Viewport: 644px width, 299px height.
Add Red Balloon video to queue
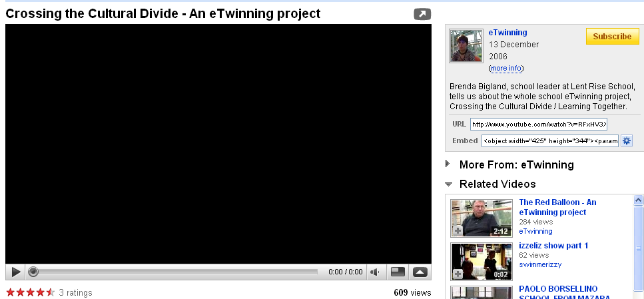458,231
